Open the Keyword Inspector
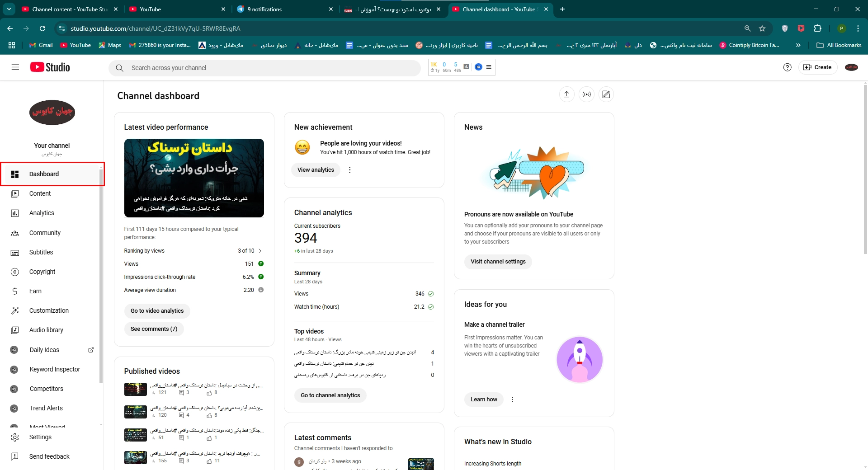This screenshot has width=868, height=470. point(54,369)
